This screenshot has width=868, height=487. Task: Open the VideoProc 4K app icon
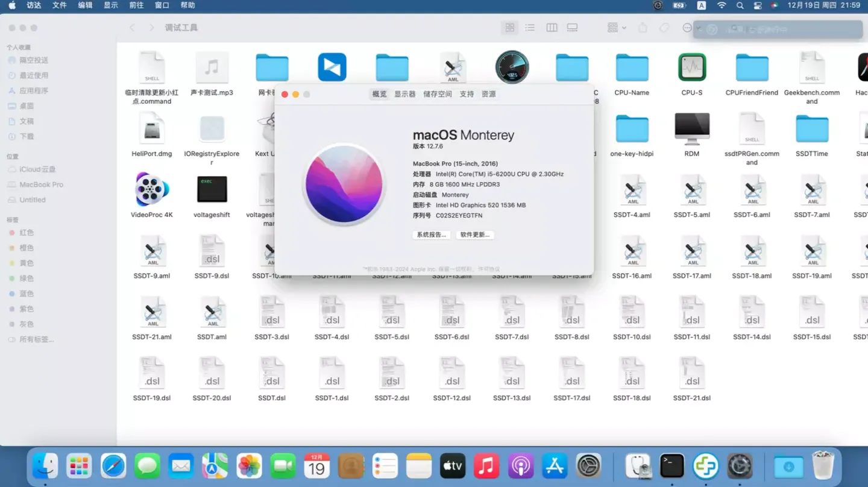(152, 190)
